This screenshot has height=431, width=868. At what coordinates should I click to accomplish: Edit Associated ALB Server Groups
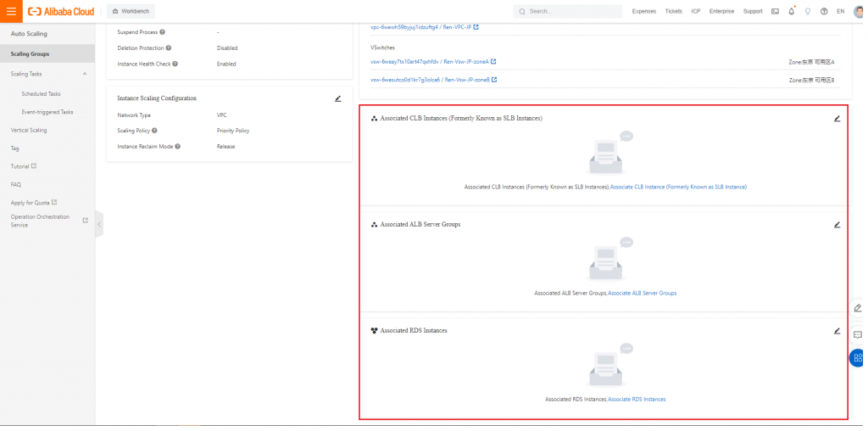point(837,225)
